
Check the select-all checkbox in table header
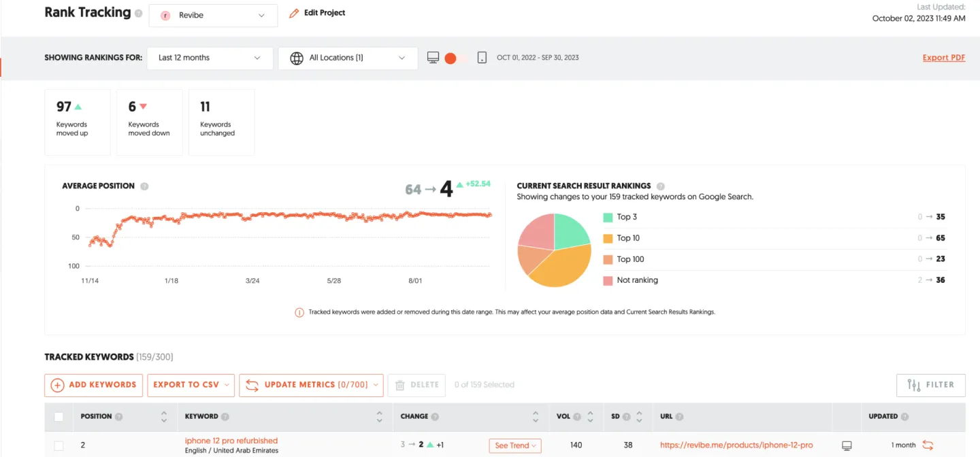[x=59, y=417]
